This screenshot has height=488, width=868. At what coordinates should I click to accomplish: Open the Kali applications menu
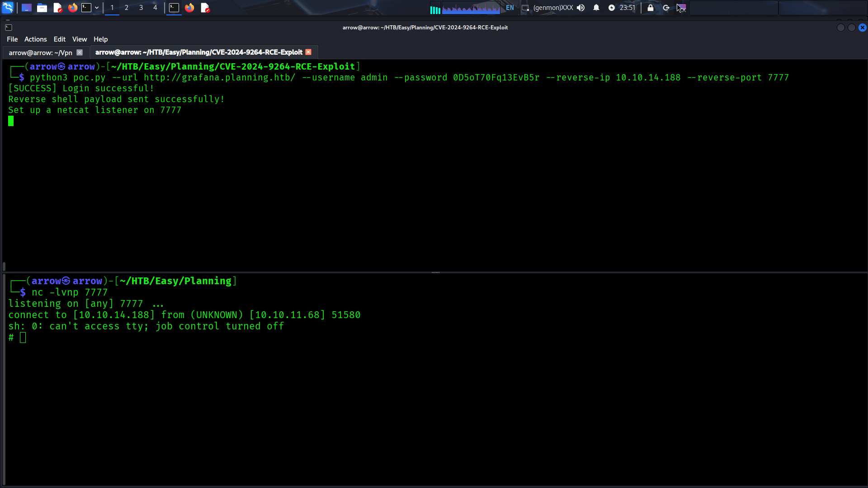[x=8, y=8]
